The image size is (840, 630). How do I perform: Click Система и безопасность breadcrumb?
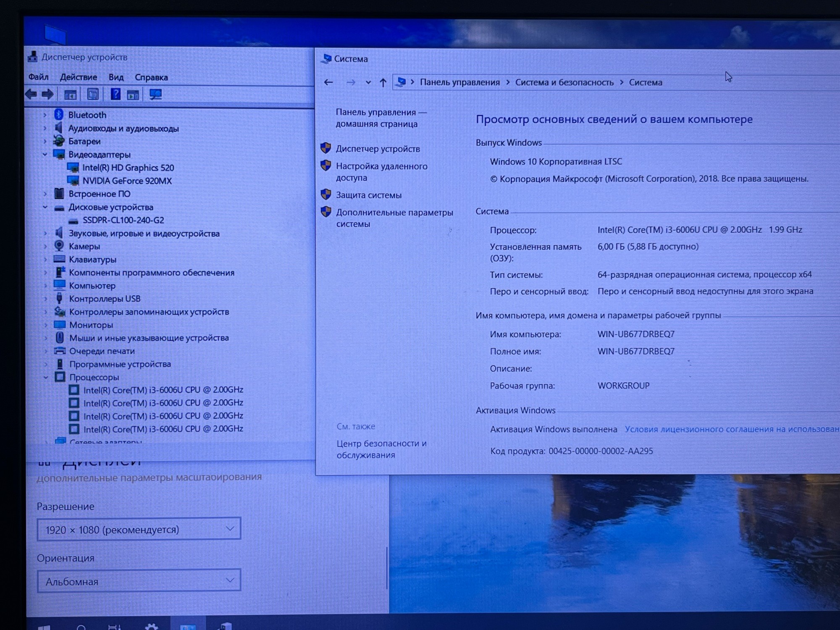point(564,82)
